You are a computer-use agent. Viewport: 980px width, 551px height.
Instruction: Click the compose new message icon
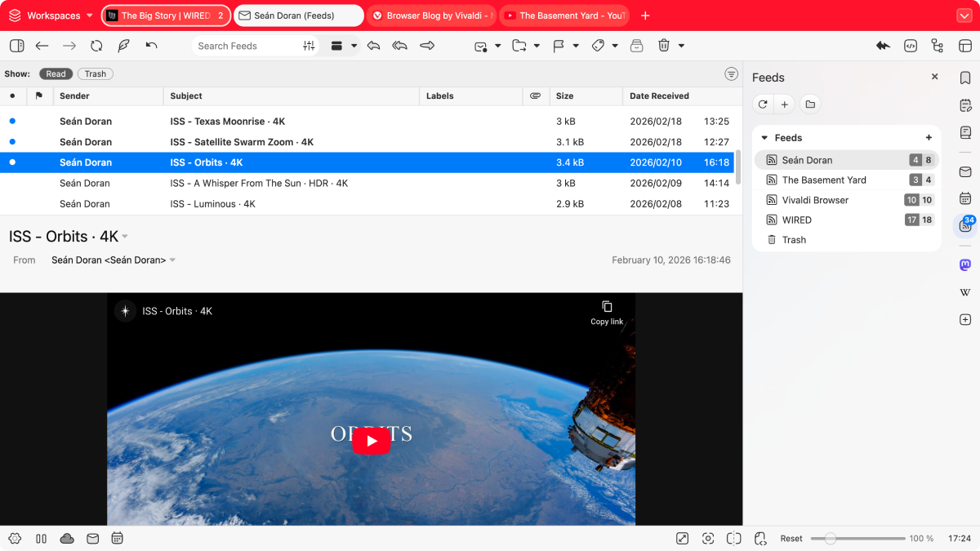click(x=123, y=46)
